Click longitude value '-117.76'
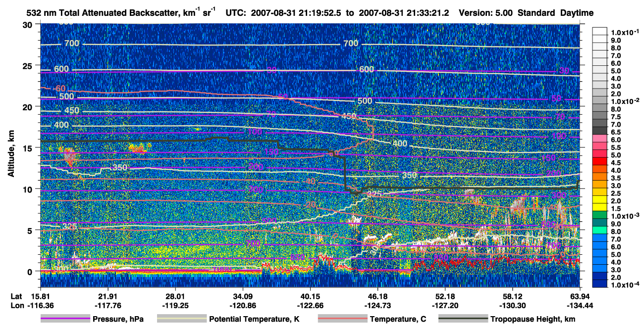The width and height of the screenshot is (644, 330). 107,306
